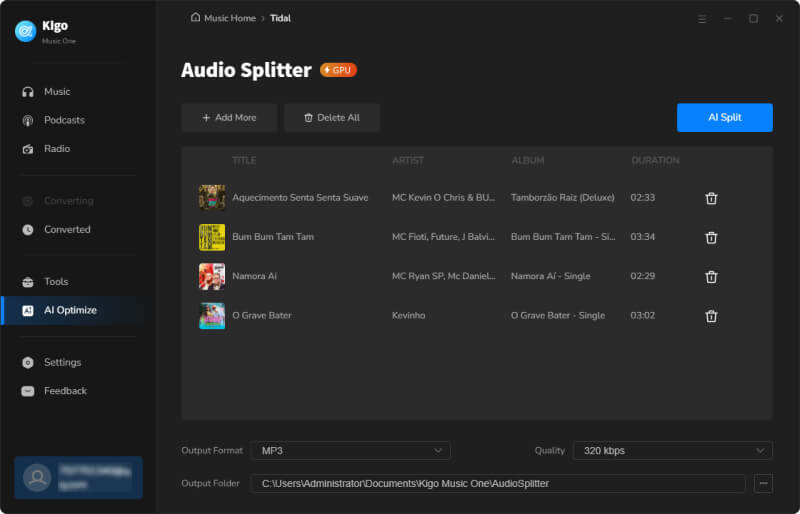Open the Music section headphones icon
The image size is (800, 514).
pyautogui.click(x=28, y=92)
